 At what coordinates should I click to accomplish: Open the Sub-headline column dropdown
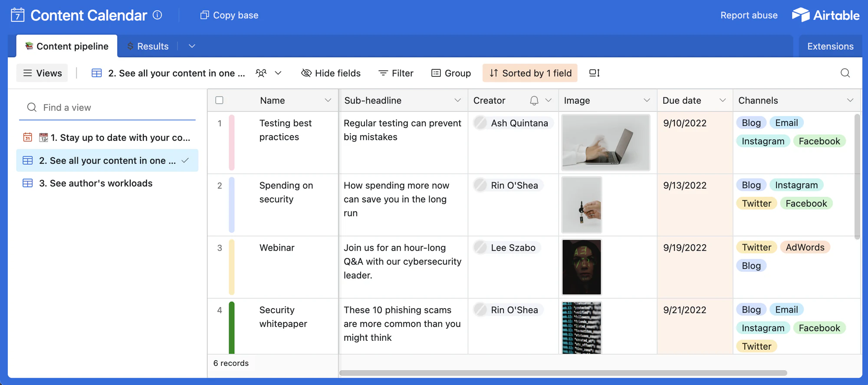[x=457, y=100]
